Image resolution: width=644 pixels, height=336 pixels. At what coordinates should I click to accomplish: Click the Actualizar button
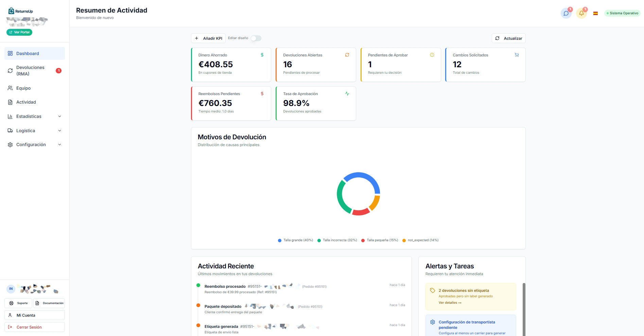tap(508, 38)
